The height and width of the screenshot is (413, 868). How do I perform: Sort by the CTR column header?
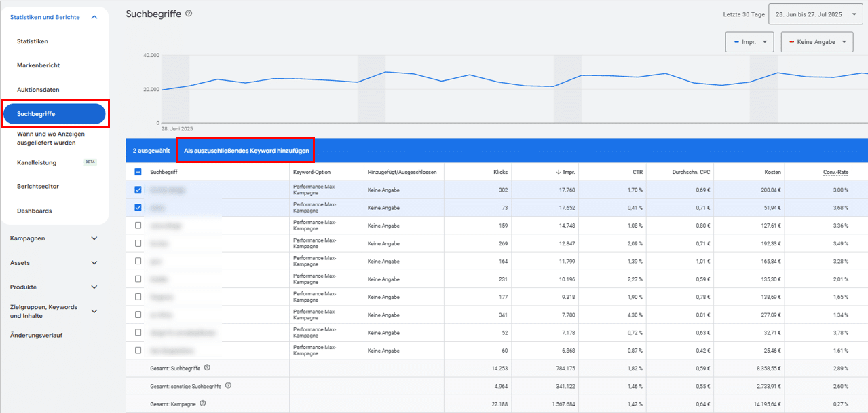[x=638, y=173]
